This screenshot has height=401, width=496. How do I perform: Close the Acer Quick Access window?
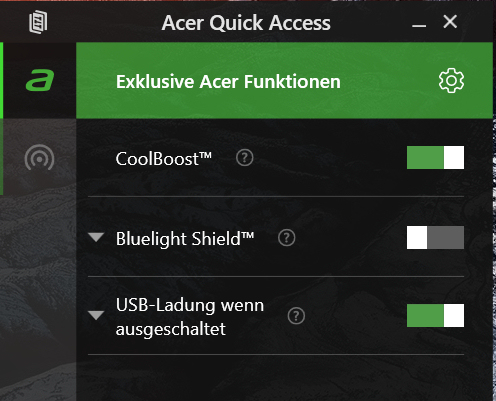450,22
